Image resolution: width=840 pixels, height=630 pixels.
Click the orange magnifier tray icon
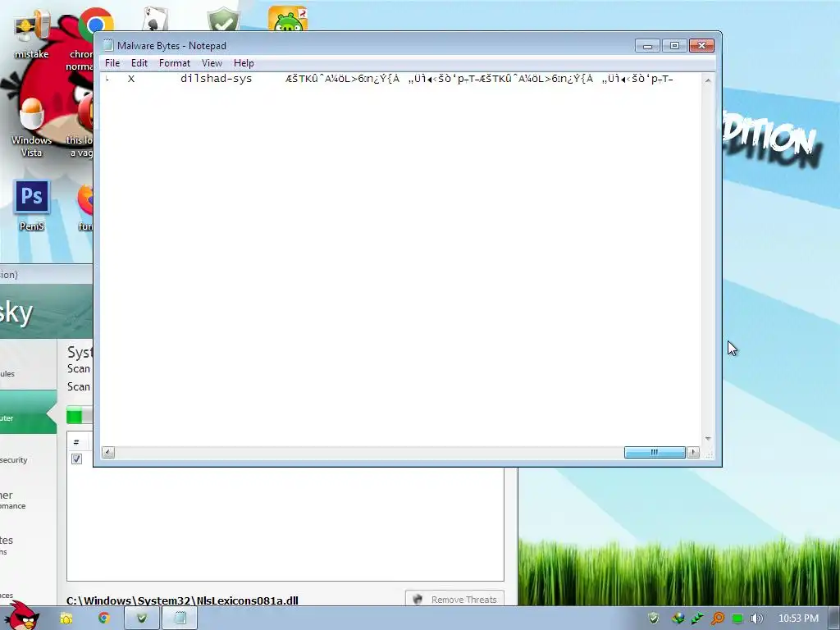[x=717, y=619]
